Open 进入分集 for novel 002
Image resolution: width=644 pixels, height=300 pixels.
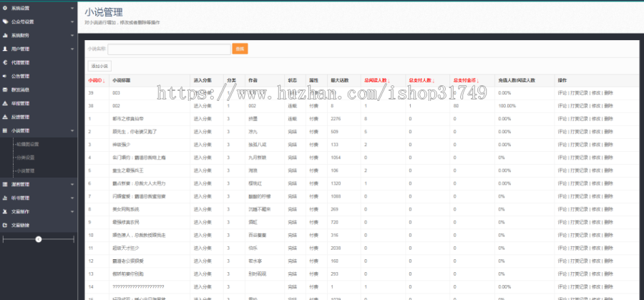click(x=203, y=106)
